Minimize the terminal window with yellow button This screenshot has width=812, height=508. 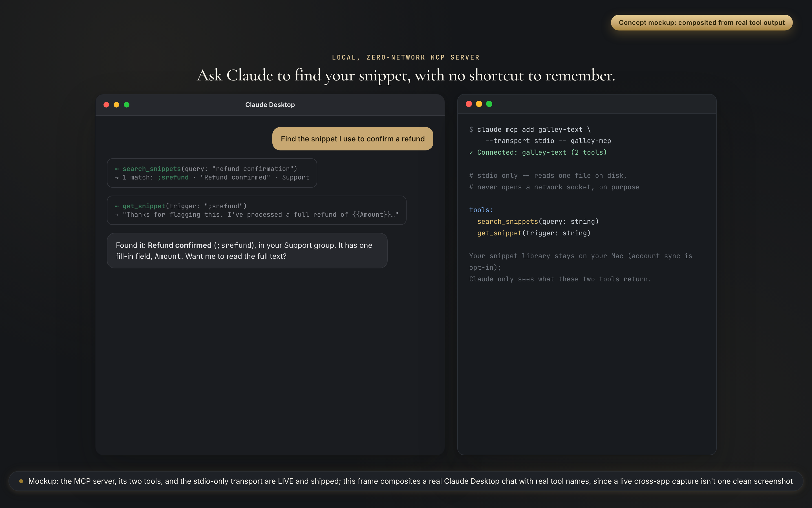click(x=479, y=104)
